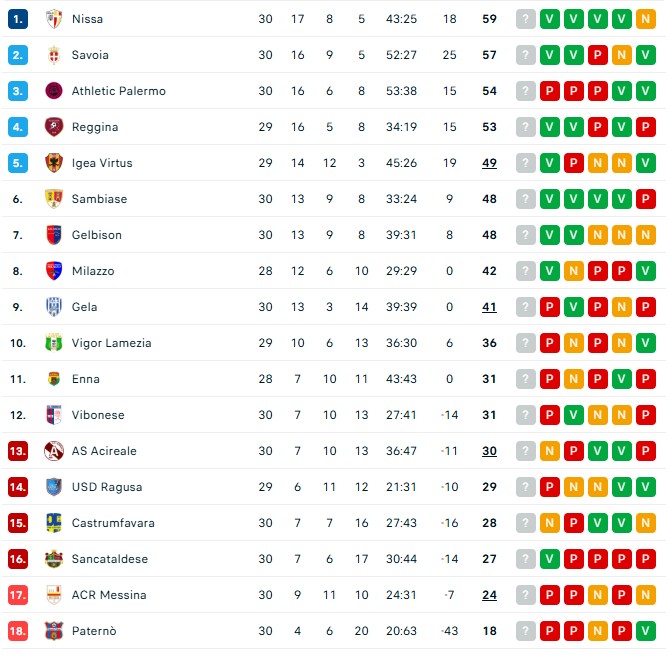Open Athletic Palermo's club logo

tap(54, 91)
